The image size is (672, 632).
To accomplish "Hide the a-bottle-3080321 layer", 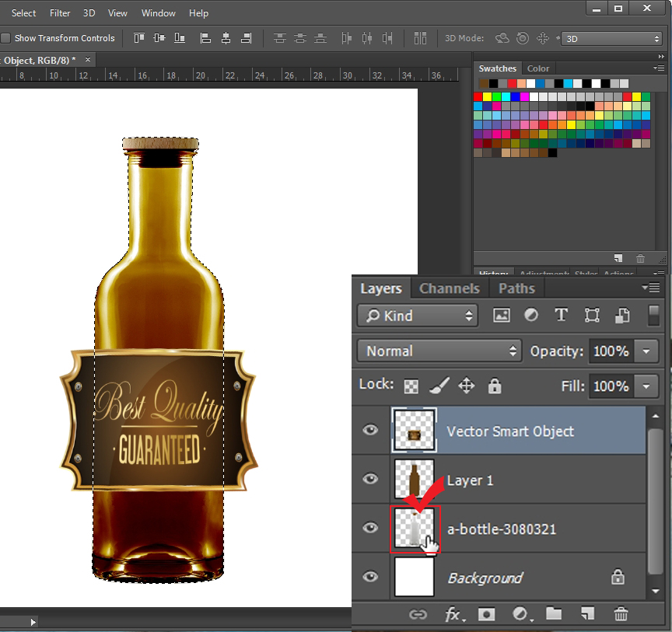I will 370,528.
